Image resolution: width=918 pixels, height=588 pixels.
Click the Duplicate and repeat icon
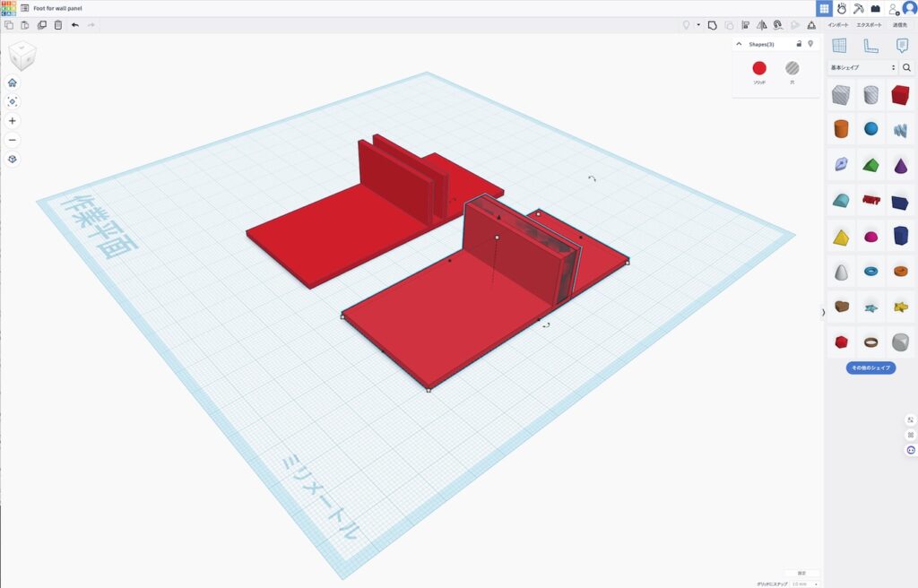click(42, 25)
